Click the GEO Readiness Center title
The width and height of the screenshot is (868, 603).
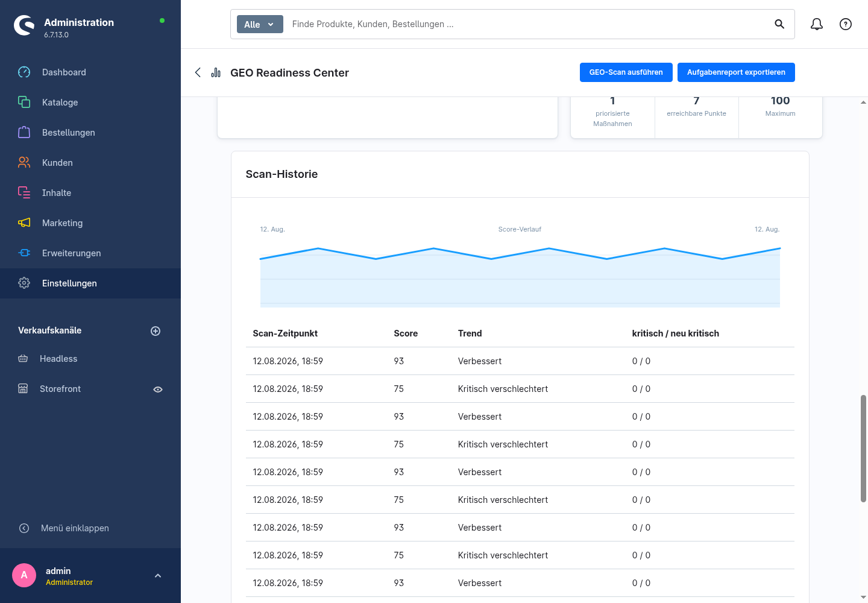click(x=289, y=73)
